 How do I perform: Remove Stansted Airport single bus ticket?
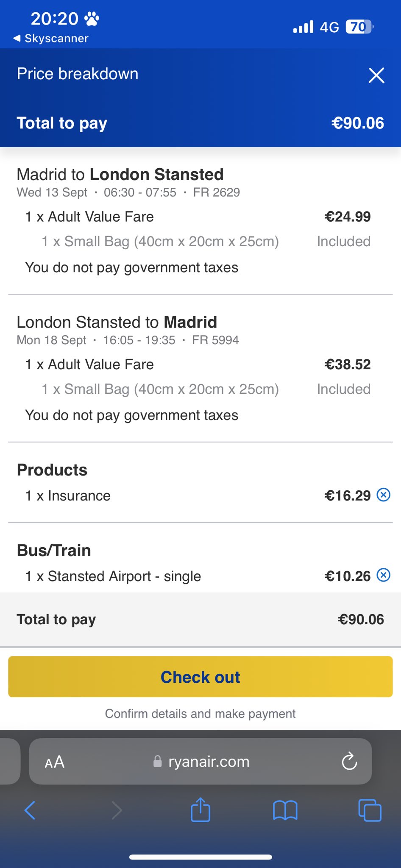pyautogui.click(x=384, y=575)
